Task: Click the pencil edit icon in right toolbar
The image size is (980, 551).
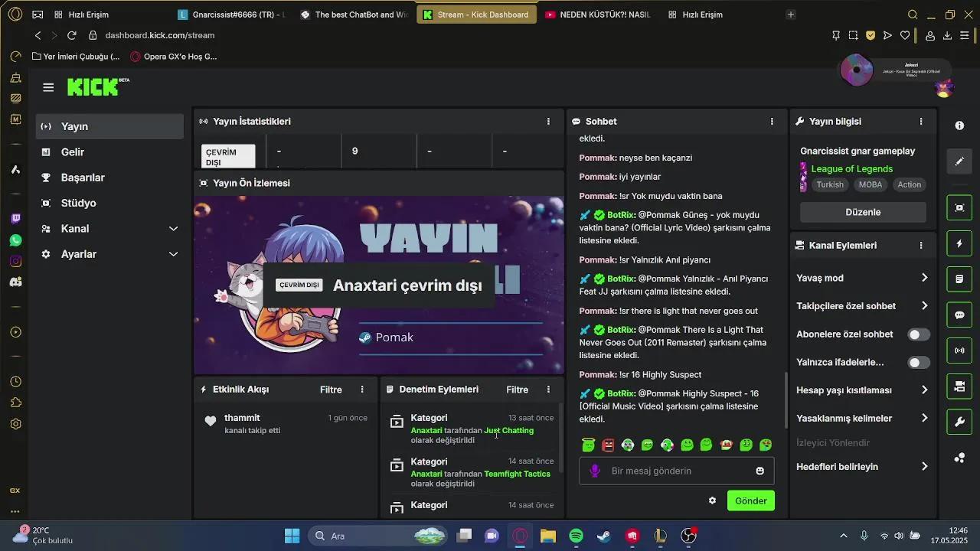Action: (959, 161)
